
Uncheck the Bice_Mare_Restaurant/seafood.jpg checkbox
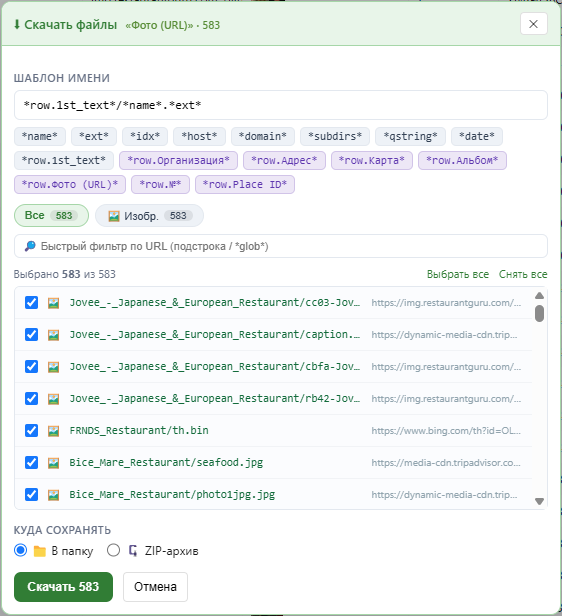click(31, 463)
